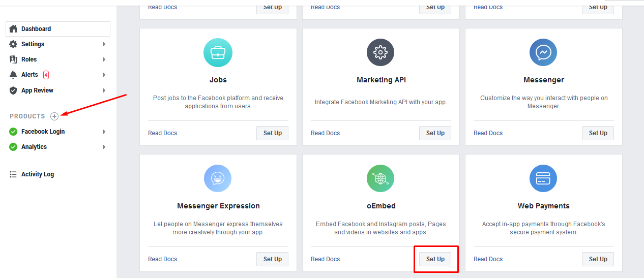
Task: Click the red alerts count badge
Action: tap(46, 75)
